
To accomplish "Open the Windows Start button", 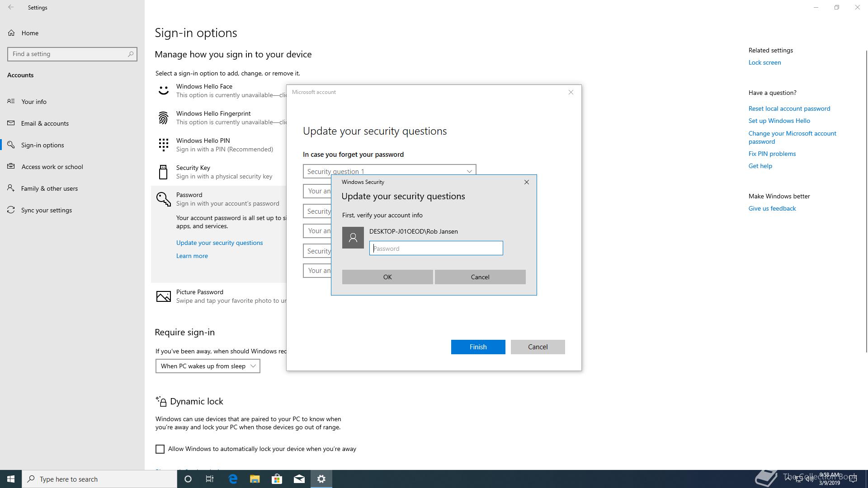I will tap(11, 479).
